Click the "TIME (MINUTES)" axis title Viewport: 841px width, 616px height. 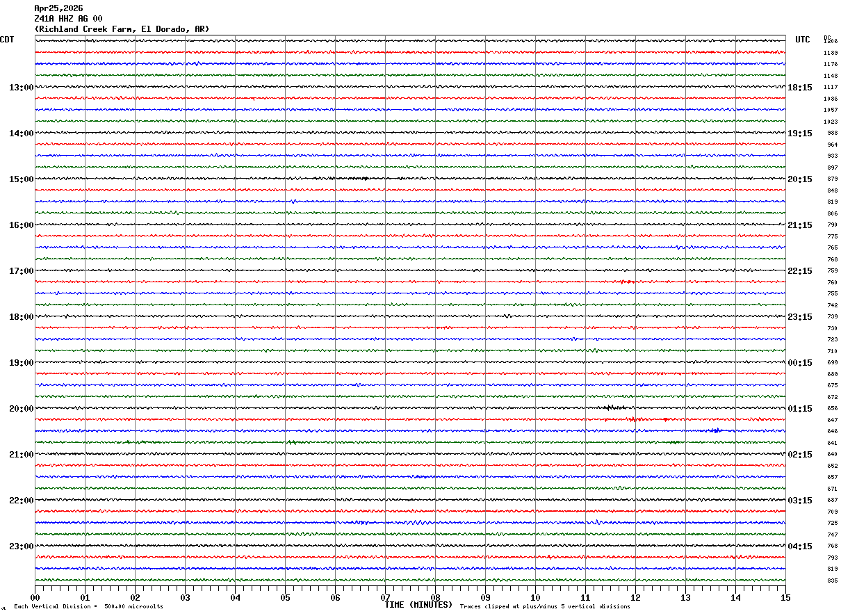pos(418,605)
